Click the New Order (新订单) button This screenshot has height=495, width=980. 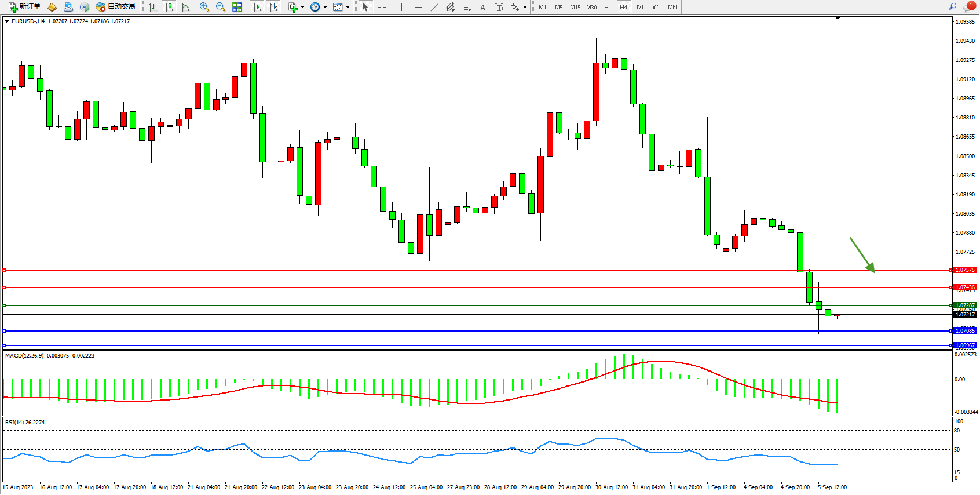click(x=24, y=7)
